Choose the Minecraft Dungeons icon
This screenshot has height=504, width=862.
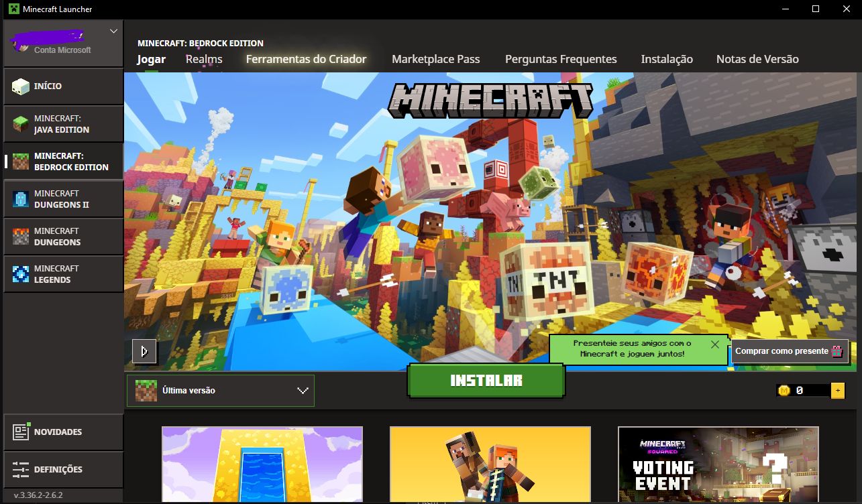tap(21, 237)
